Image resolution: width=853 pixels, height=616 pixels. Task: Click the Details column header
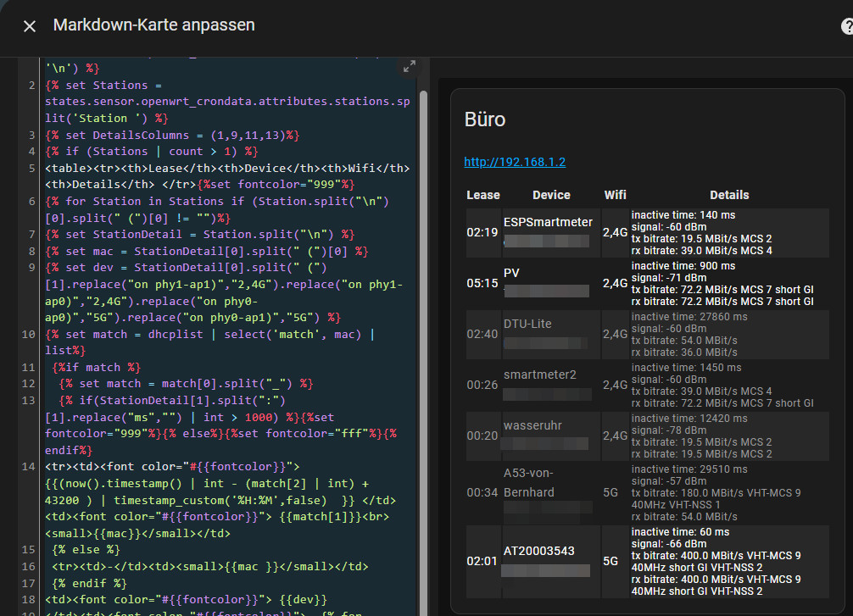[x=729, y=195]
